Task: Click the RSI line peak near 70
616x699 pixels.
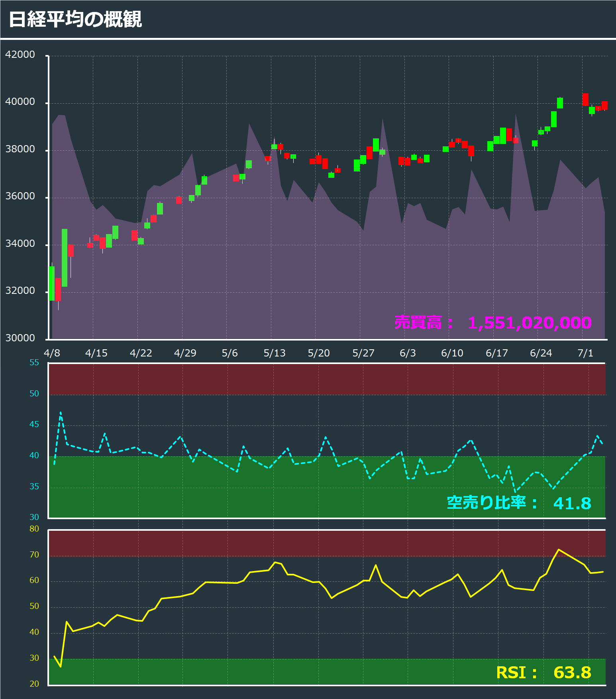Action: 559,549
